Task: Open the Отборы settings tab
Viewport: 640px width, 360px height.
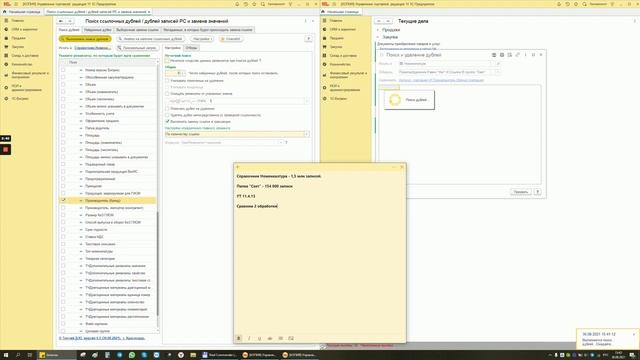Action: (191, 48)
